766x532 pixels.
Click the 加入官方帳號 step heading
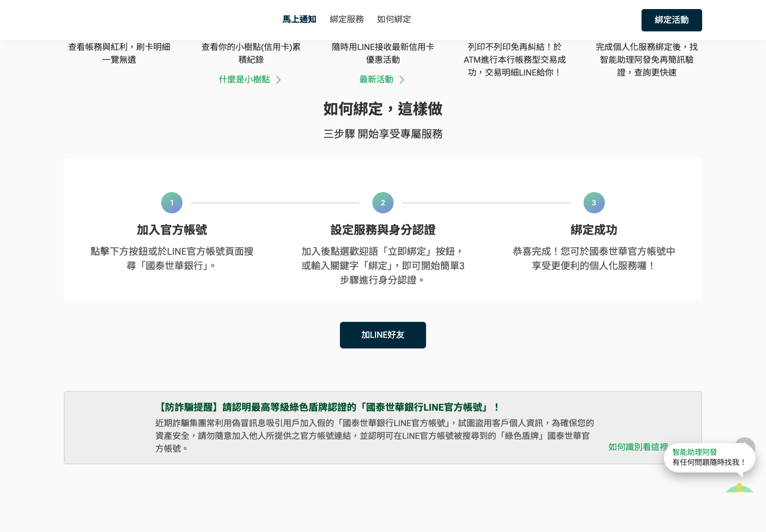[172, 230]
